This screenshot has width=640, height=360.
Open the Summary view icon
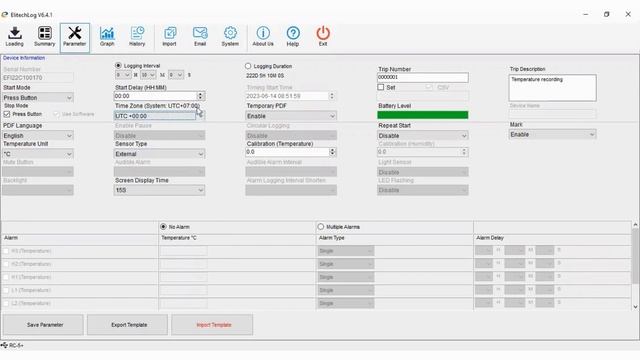[x=44, y=37]
